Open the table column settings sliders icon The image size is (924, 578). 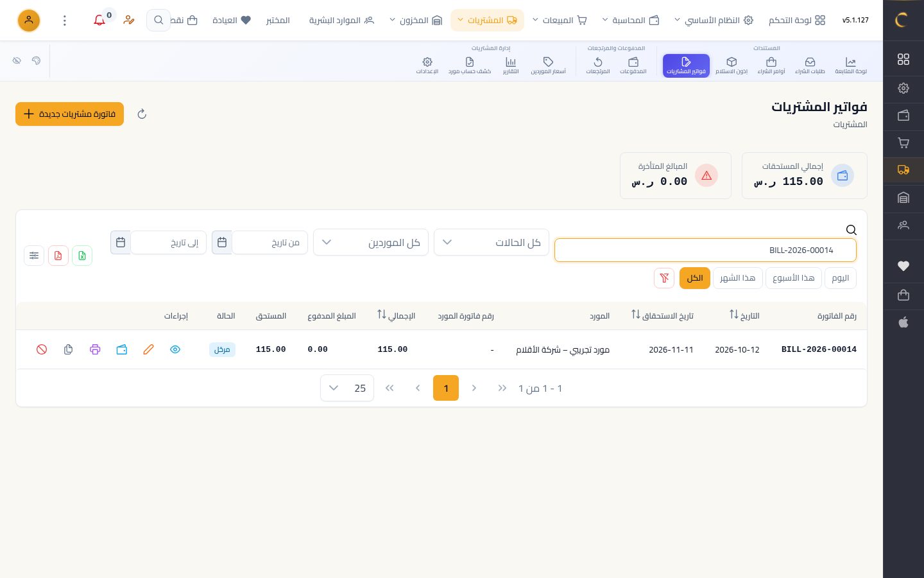[34, 256]
